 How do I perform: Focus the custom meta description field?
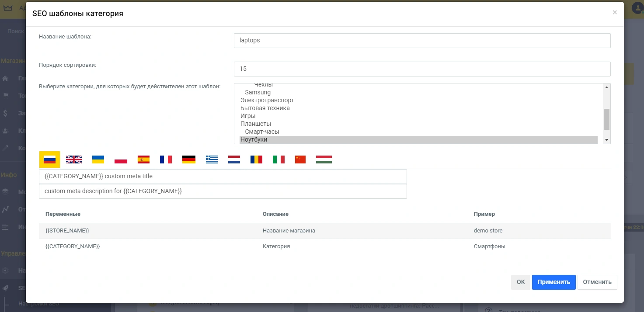[x=223, y=191]
